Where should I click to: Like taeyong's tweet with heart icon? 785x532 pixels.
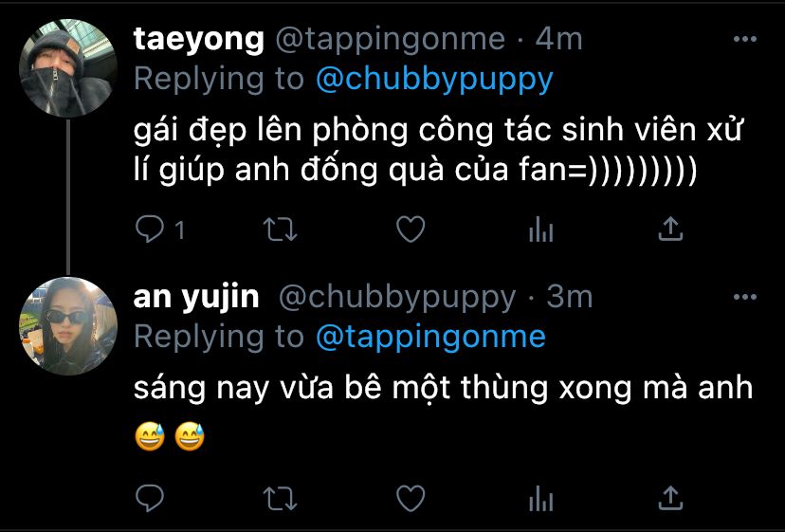click(411, 229)
